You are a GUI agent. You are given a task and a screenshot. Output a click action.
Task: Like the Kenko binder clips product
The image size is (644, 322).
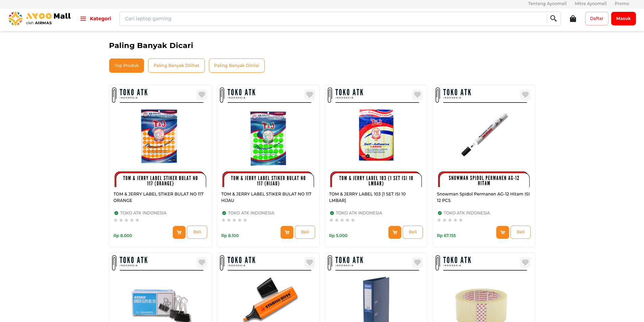(202, 262)
